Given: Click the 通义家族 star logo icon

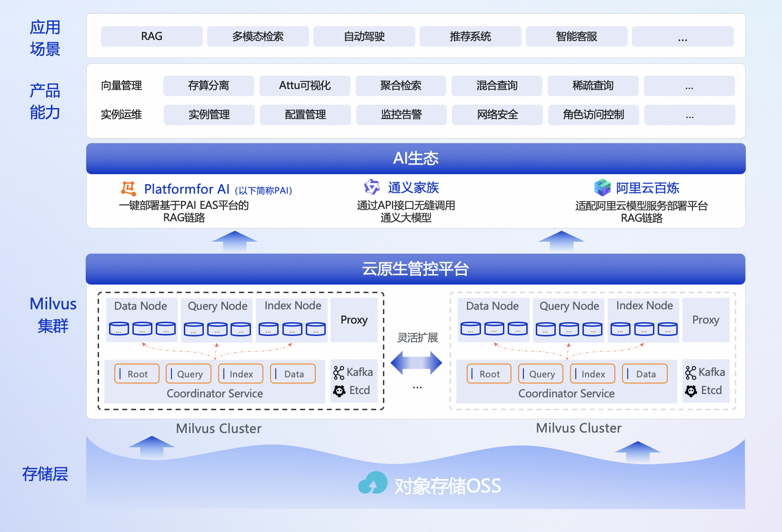Looking at the screenshot, I should click(372, 187).
